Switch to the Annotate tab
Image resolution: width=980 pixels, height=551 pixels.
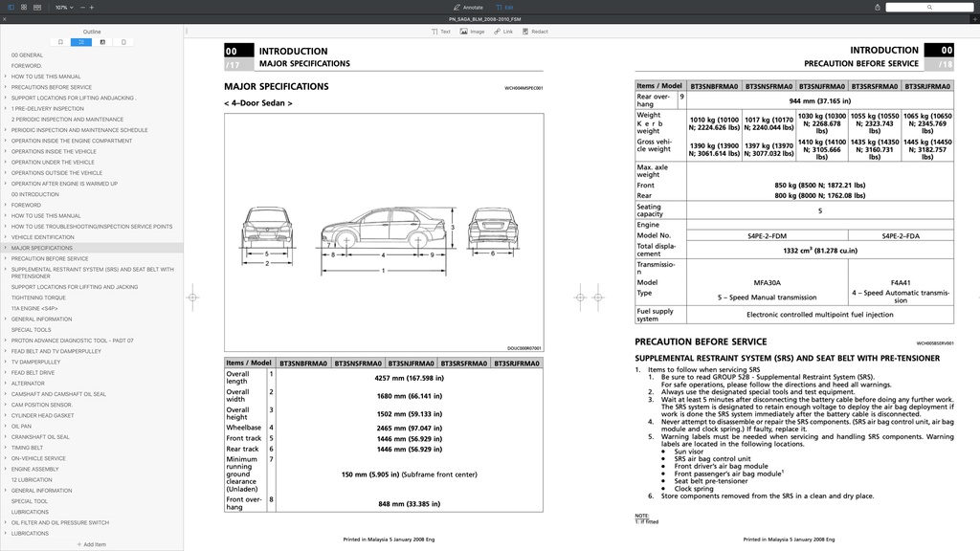pos(469,7)
